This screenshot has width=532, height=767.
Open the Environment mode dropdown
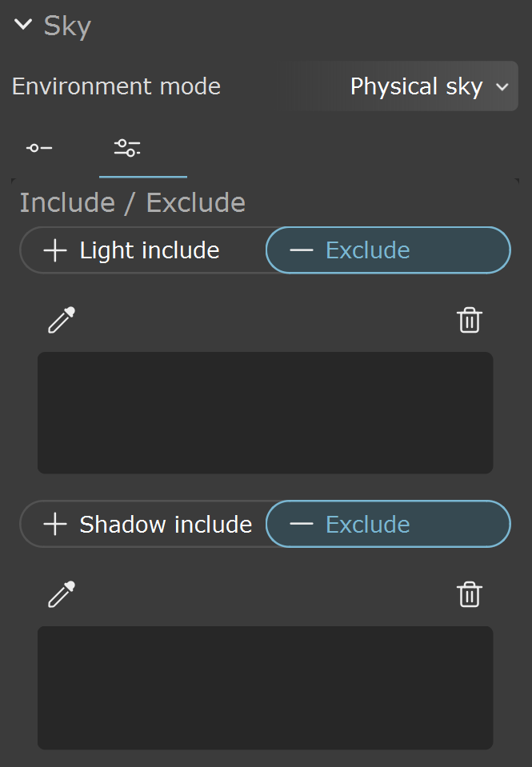(397, 86)
